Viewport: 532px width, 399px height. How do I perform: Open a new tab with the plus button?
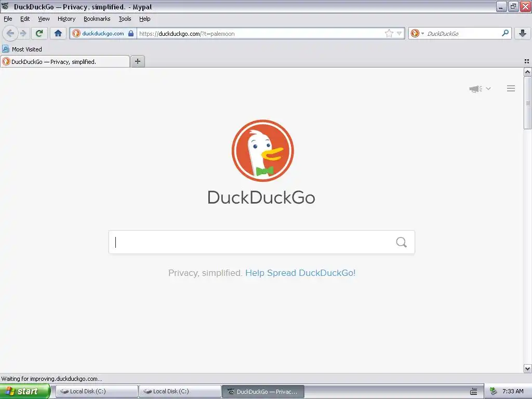[x=137, y=61]
